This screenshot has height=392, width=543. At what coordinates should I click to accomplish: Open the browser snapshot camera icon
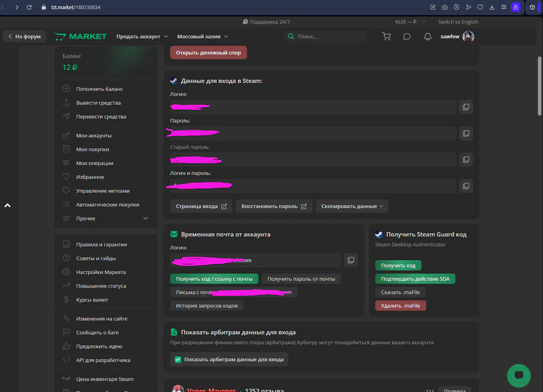(445, 7)
